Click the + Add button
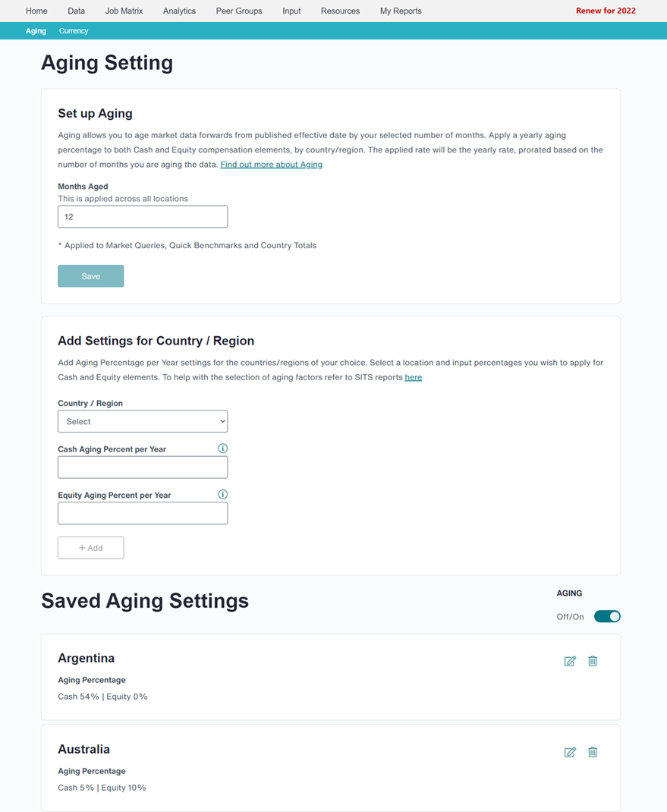 coord(90,548)
